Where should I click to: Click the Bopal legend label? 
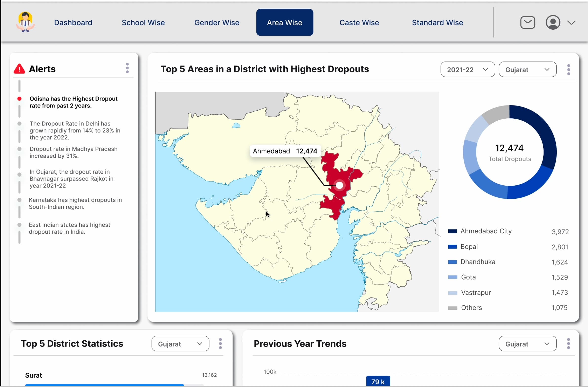[469, 247]
